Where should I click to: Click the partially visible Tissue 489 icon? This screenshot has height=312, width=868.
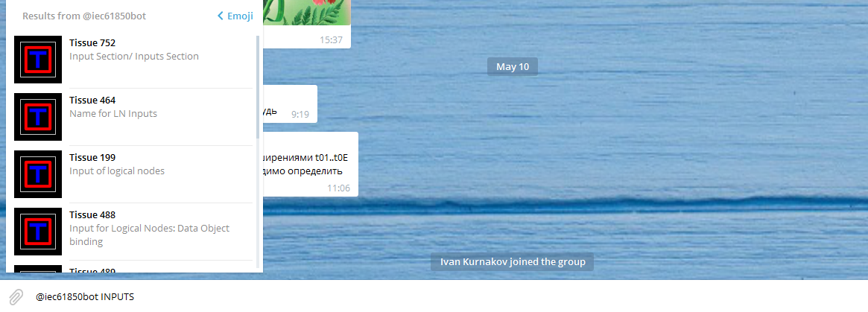click(x=38, y=269)
